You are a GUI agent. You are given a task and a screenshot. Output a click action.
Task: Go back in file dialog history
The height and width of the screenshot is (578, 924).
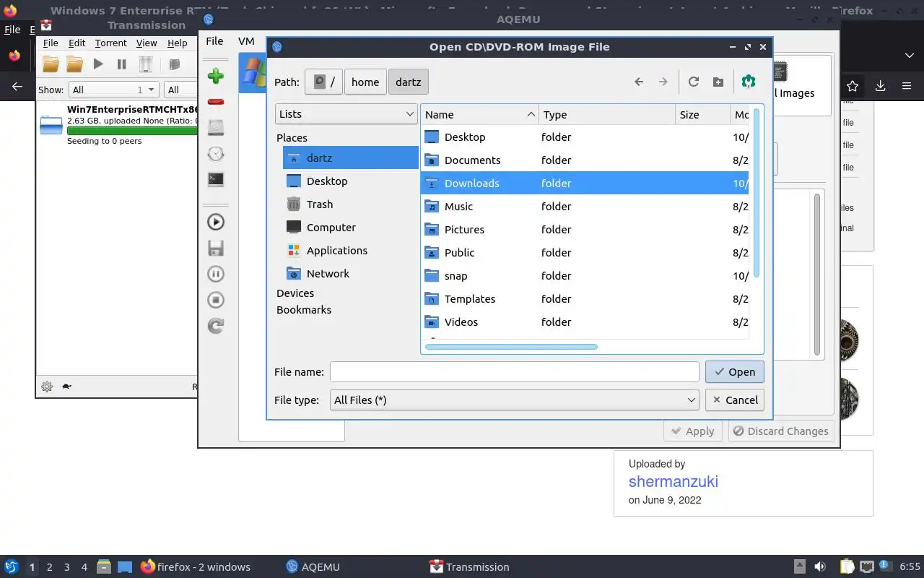click(639, 82)
